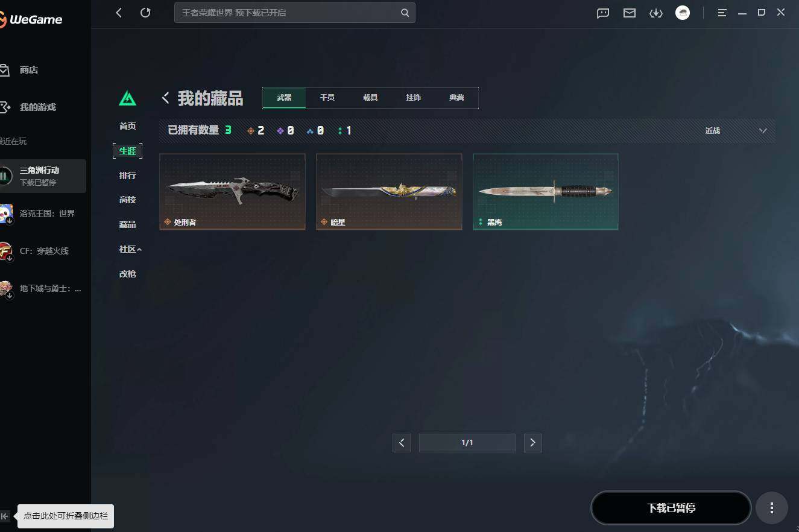Click the 1/1 page indicator
The width and height of the screenshot is (799, 532).
click(467, 443)
